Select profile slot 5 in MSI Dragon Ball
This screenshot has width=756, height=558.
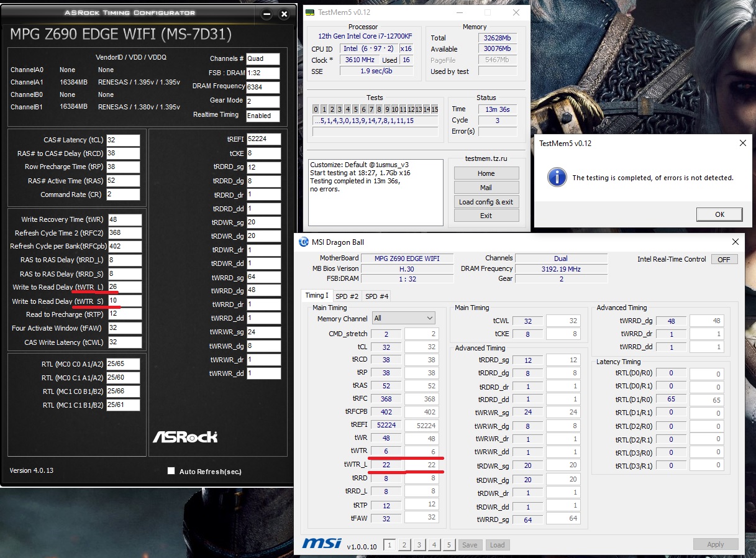(449, 545)
